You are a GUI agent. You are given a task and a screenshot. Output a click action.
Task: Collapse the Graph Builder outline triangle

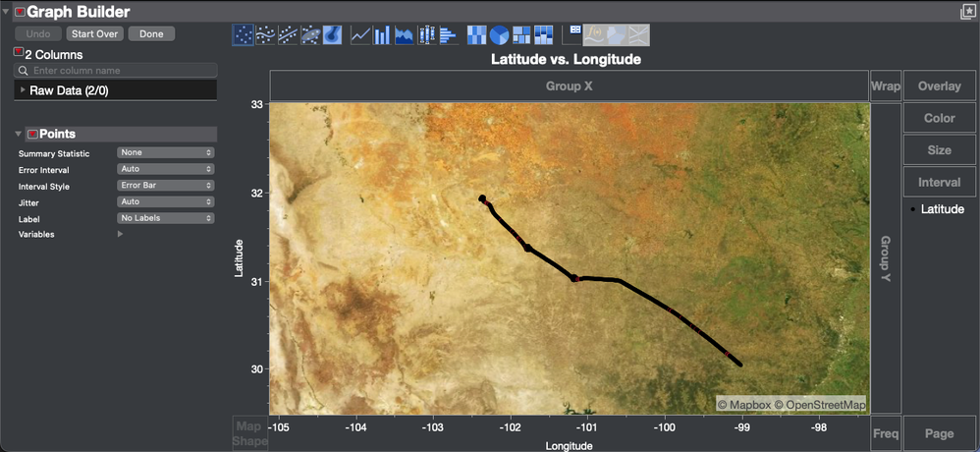click(6, 11)
